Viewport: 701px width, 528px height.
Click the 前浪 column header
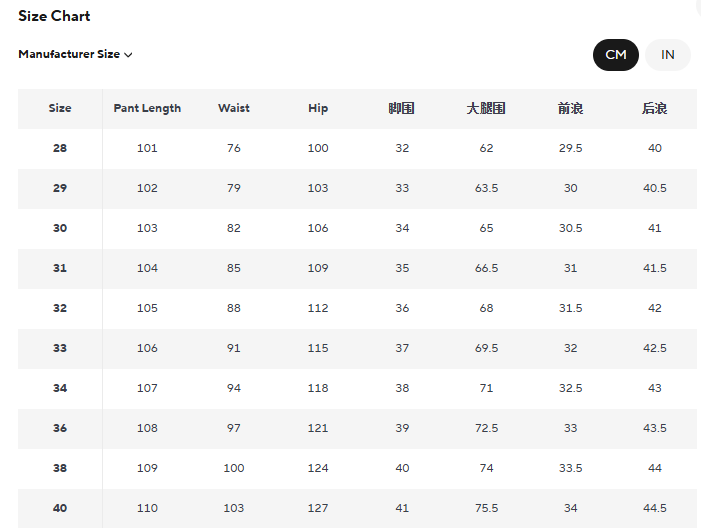570,108
